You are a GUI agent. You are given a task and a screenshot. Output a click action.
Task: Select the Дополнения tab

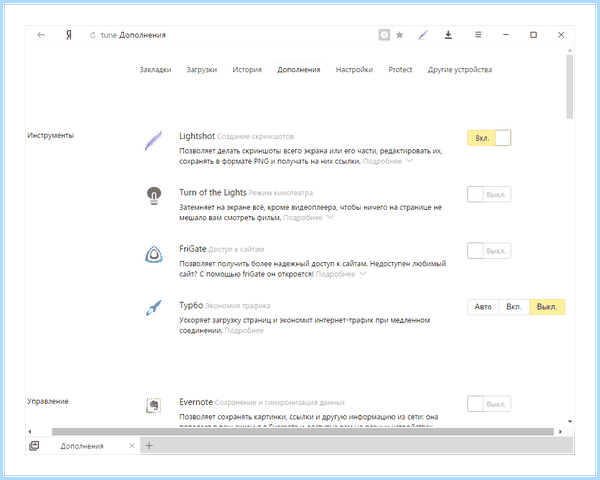[298, 70]
